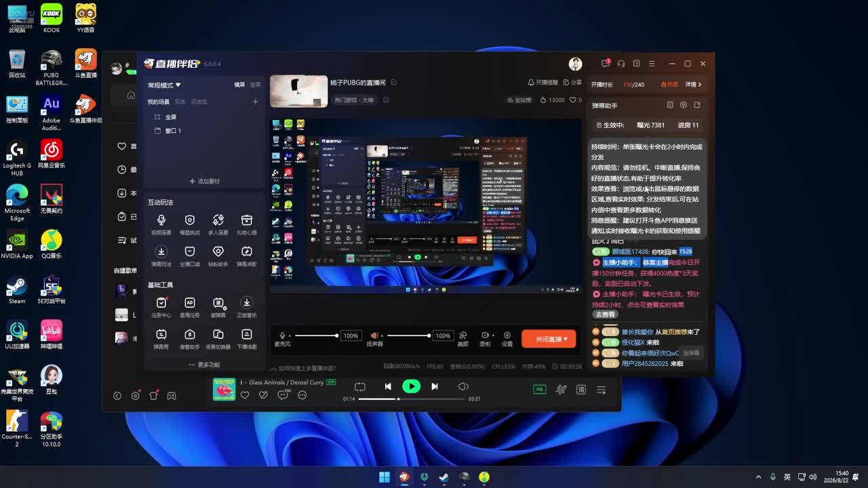Click the 分享 share button

[572, 83]
